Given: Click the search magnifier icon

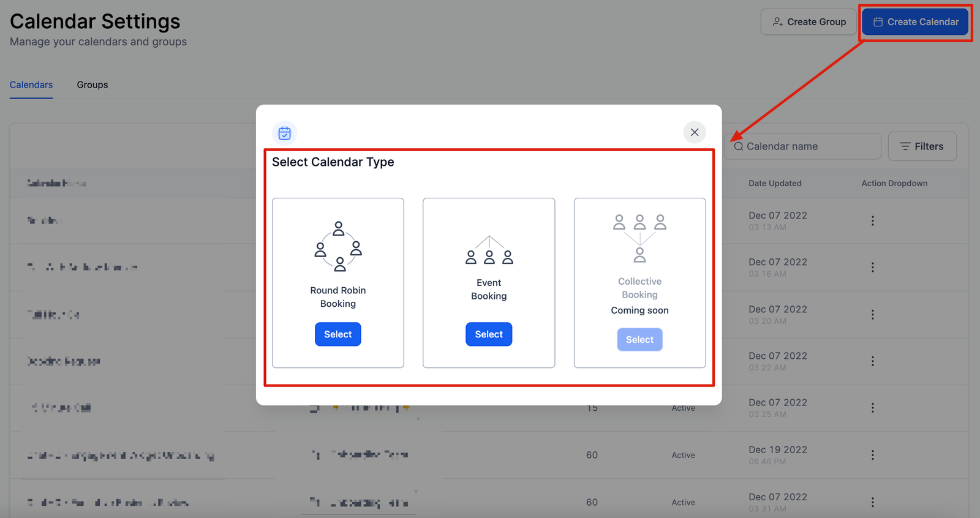Looking at the screenshot, I should [x=739, y=146].
